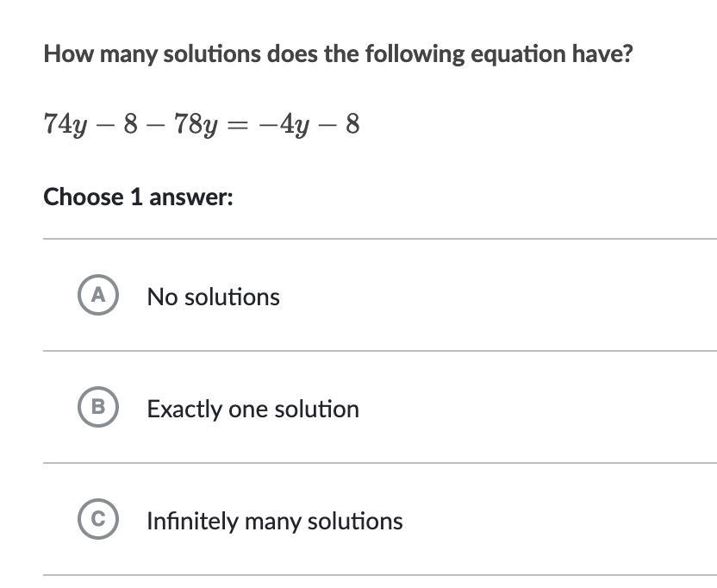This screenshot has width=717, height=588.
Task: Click the letter C inside its circle
Action: click(98, 519)
